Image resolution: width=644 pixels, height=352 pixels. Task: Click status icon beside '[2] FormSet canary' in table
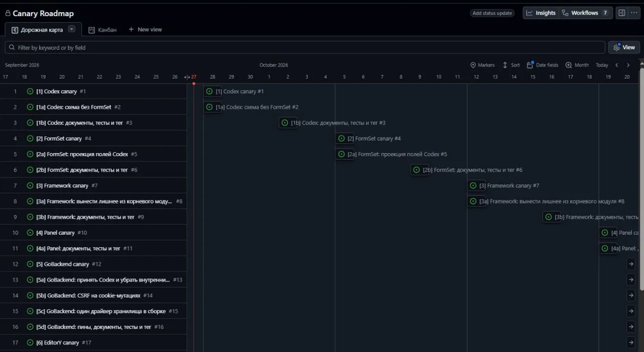(30, 138)
